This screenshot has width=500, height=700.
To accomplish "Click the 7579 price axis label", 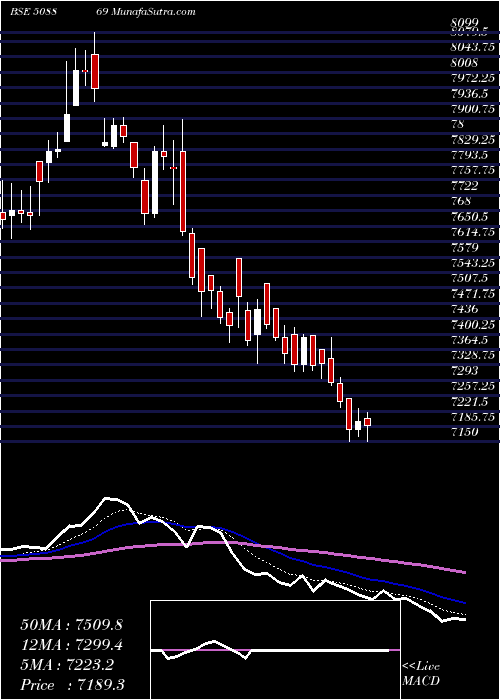I will click(x=464, y=247).
